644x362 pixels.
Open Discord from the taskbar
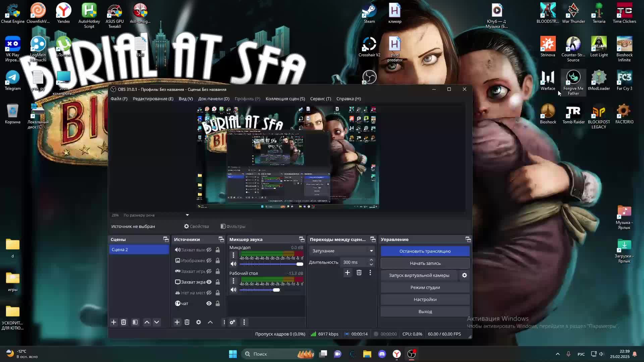382,354
